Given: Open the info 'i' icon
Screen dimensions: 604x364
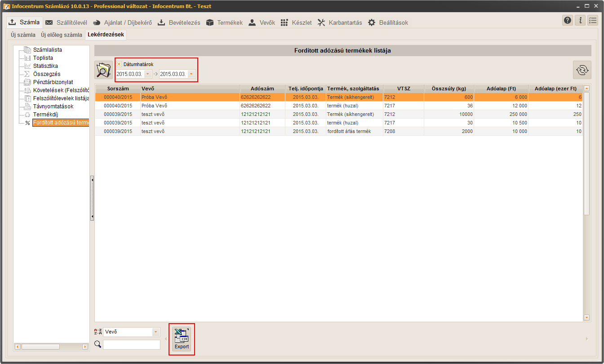Looking at the screenshot, I should tap(580, 20).
